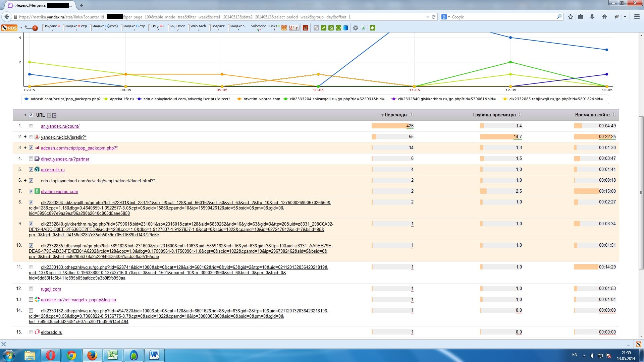The image size is (644, 362).
Task: Open the Google search engine dropdown
Action: [x=445, y=17]
